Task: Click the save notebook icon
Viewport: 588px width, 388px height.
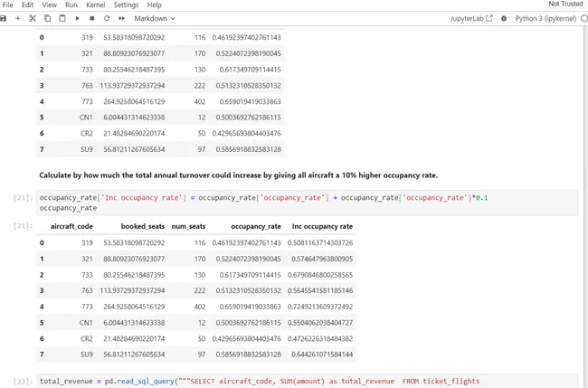Action: (x=5, y=18)
